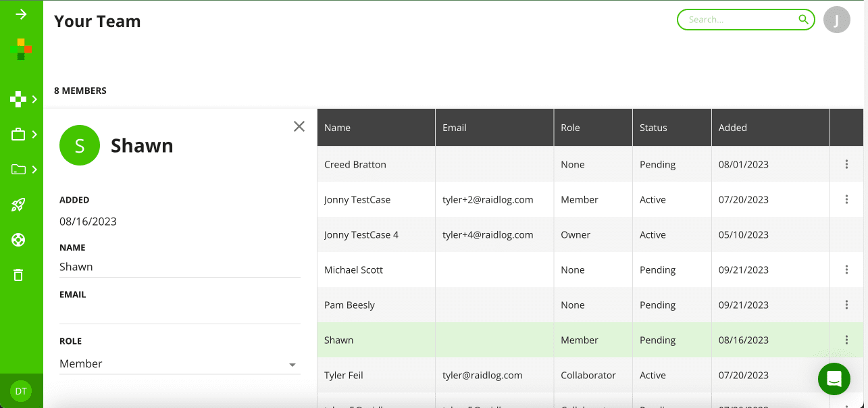Open the folder projects icon
This screenshot has width=868, height=408.
(x=18, y=170)
